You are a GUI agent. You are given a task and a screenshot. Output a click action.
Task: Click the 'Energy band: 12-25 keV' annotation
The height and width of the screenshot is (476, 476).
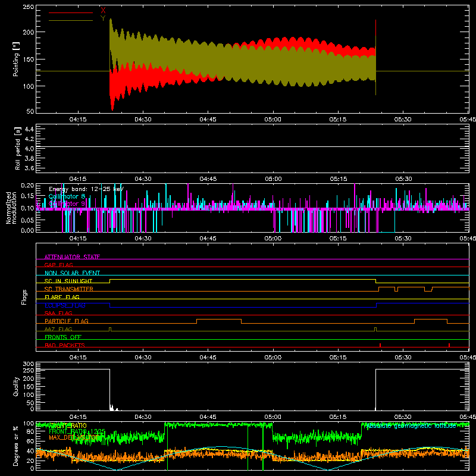(x=86, y=189)
